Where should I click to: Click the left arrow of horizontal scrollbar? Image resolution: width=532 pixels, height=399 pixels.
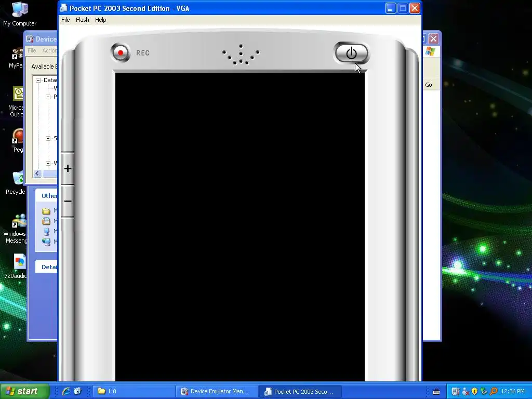click(x=37, y=174)
